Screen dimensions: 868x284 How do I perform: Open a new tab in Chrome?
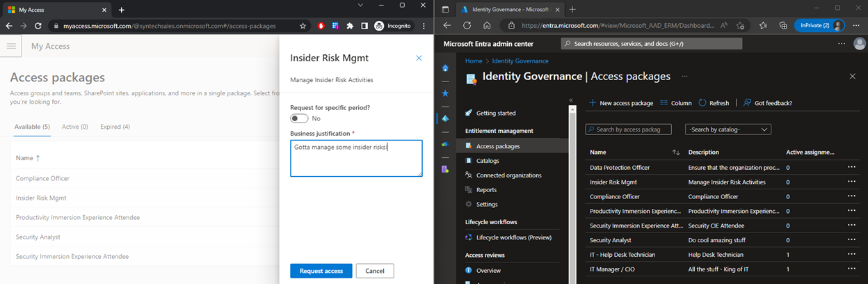(122, 10)
